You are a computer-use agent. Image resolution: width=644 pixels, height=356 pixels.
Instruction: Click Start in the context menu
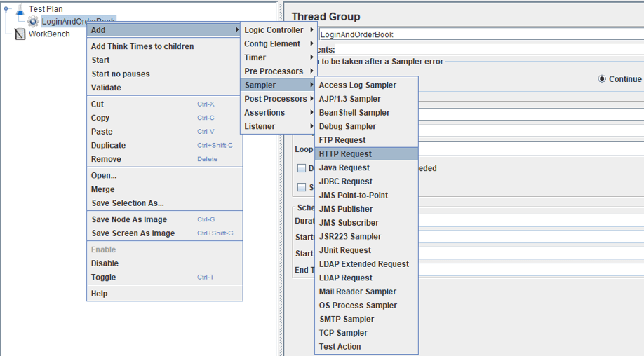click(164, 60)
